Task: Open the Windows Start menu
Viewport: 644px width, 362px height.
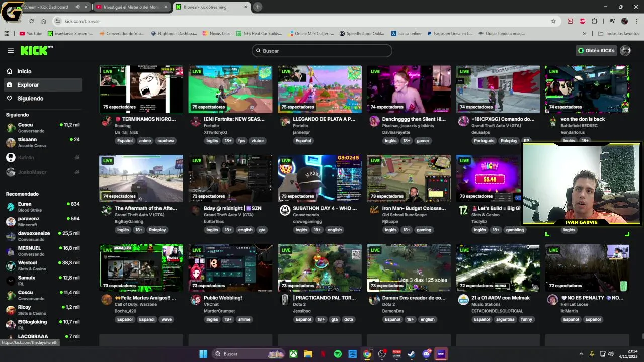Action: pos(203,354)
